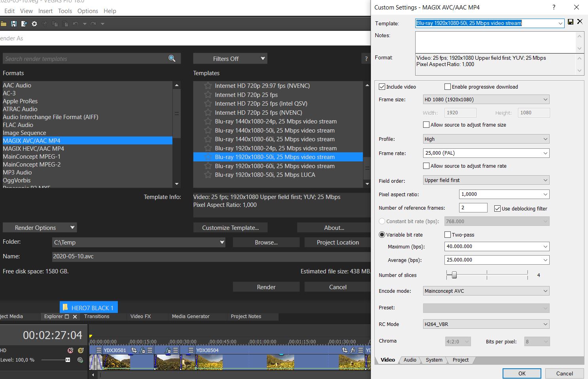Open project properties gear icon
The image size is (588, 379).
[34, 24]
